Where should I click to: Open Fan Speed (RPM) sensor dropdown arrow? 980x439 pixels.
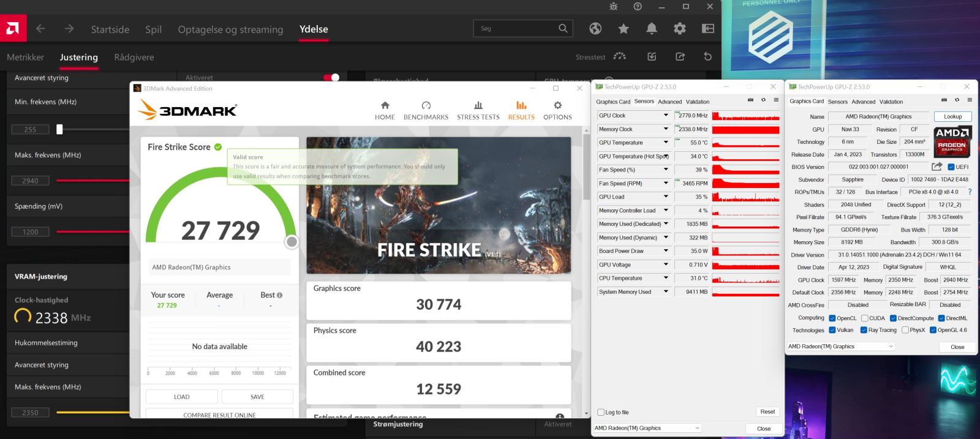point(666,183)
